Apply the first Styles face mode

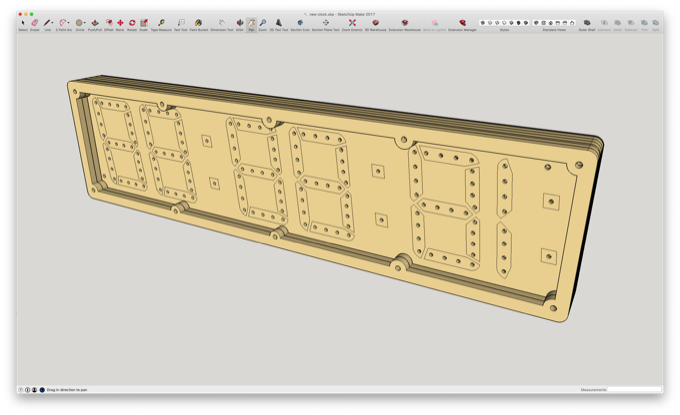coord(482,23)
